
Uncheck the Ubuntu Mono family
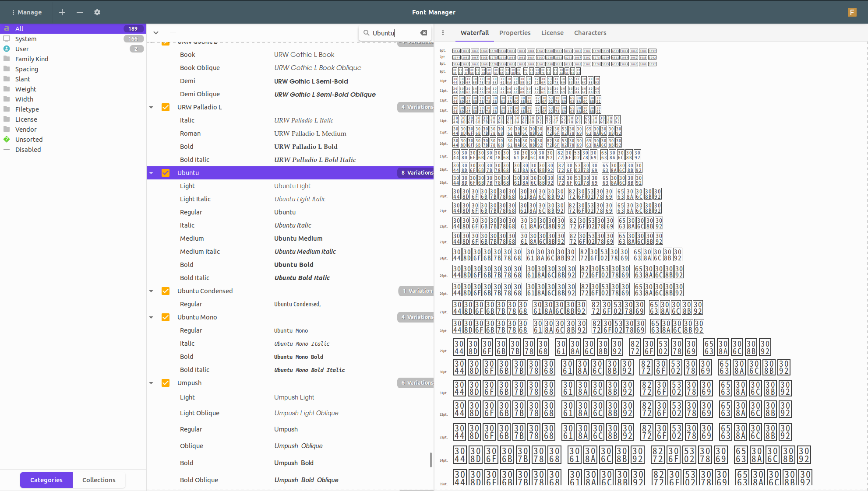[165, 317]
